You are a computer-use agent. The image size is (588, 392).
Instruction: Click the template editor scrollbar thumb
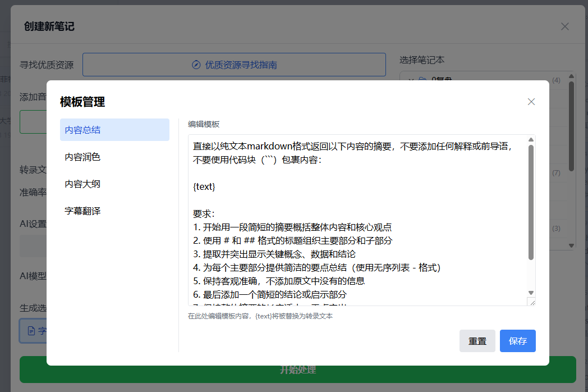(531, 202)
